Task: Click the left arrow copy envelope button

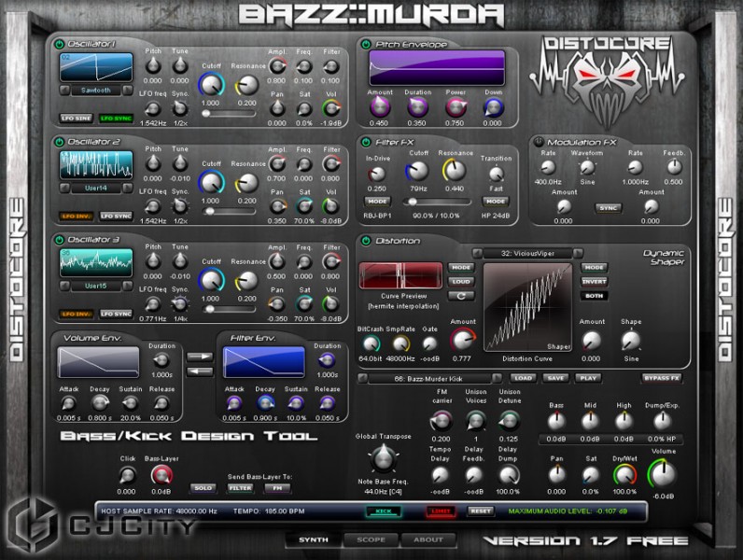Action: pyautogui.click(x=200, y=371)
